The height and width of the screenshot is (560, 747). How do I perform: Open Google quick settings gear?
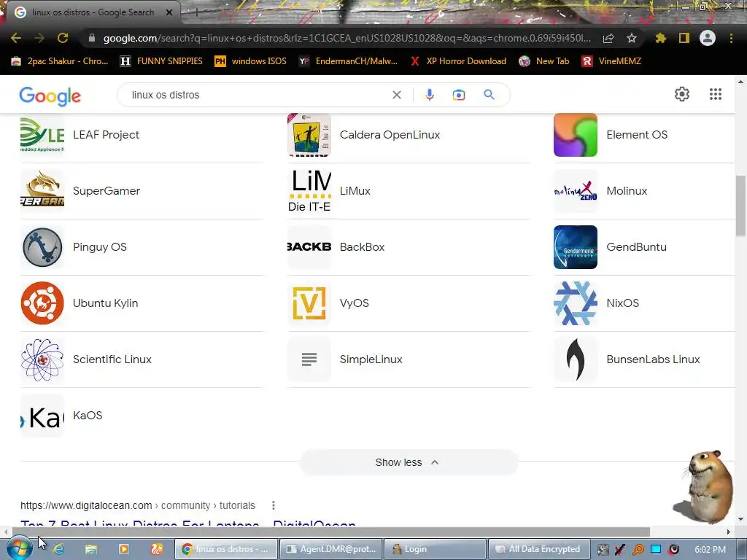[682, 94]
